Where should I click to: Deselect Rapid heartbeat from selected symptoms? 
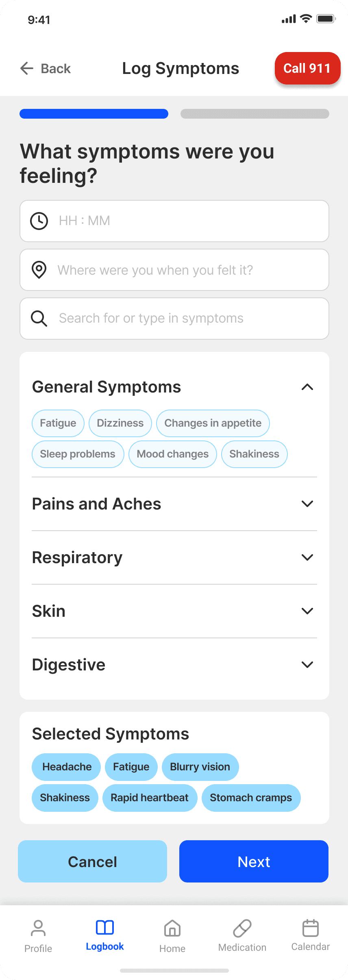[x=150, y=798]
